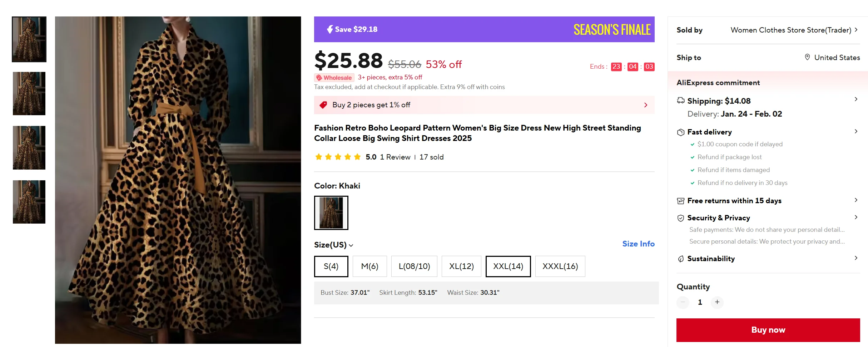
Task: Expand Sustainability details chevron
Action: [856, 258]
